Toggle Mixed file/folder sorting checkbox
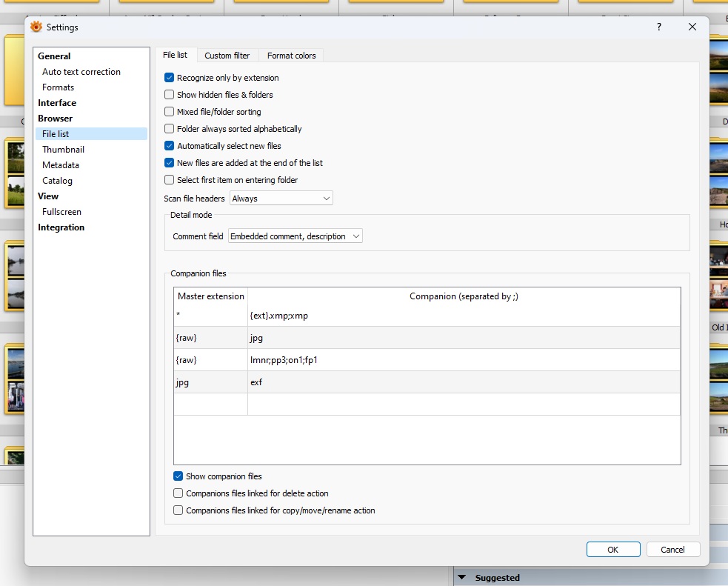This screenshot has height=586, width=728. pos(170,112)
